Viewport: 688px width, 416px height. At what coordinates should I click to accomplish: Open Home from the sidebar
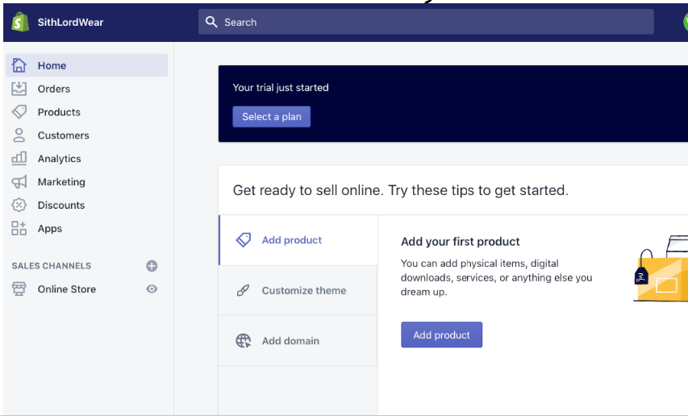click(x=52, y=66)
